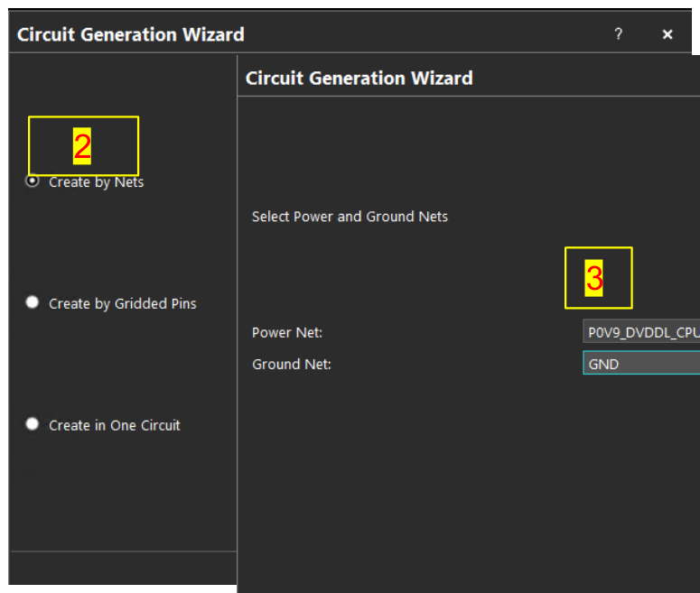Click the inner Circuit Generation Wizard heading

point(359,79)
